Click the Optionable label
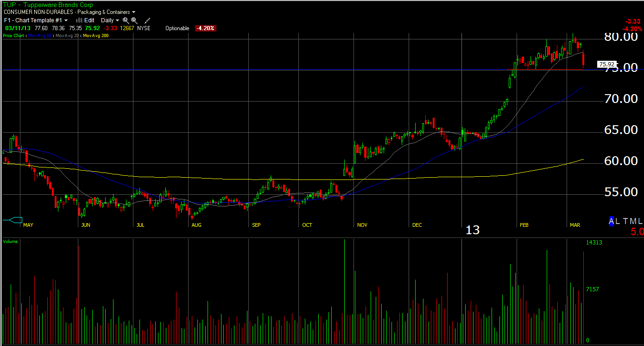This screenshot has width=644, height=346. (177, 28)
